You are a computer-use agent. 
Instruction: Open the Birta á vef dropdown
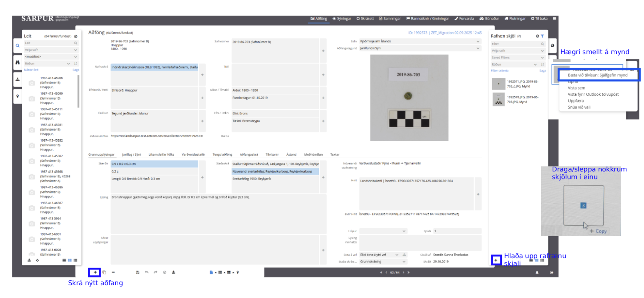point(379,255)
